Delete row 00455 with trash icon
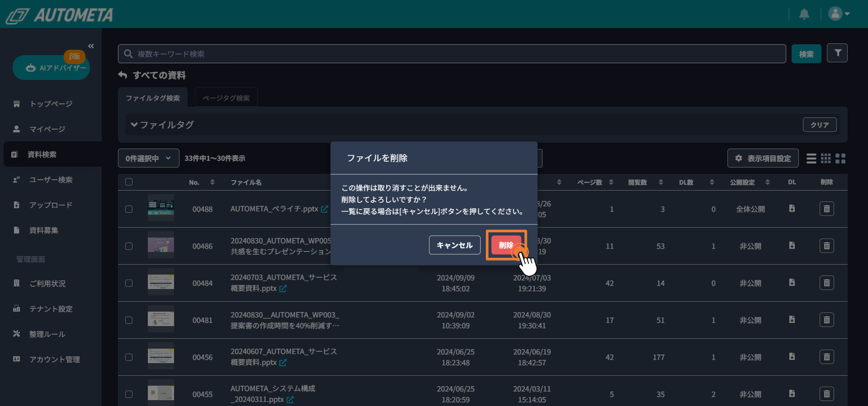 tap(826, 394)
